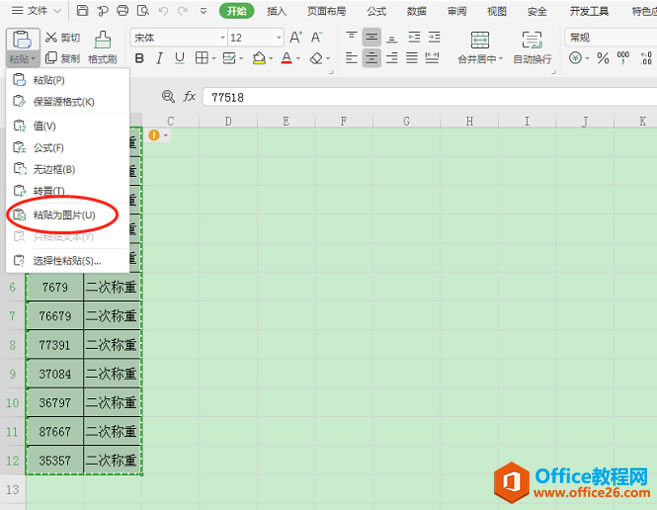The image size is (657, 510).
Task: Choose Keep Source Formatting (K)
Action: click(68, 101)
